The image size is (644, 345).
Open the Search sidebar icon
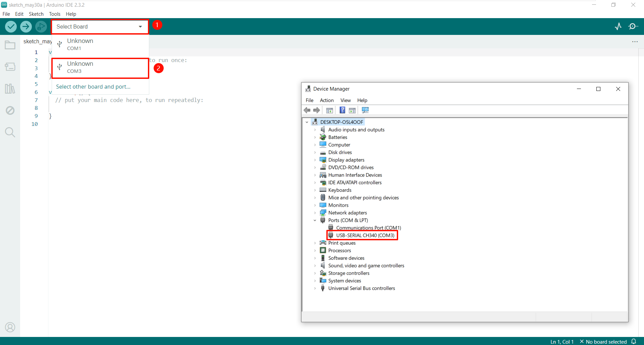click(10, 132)
